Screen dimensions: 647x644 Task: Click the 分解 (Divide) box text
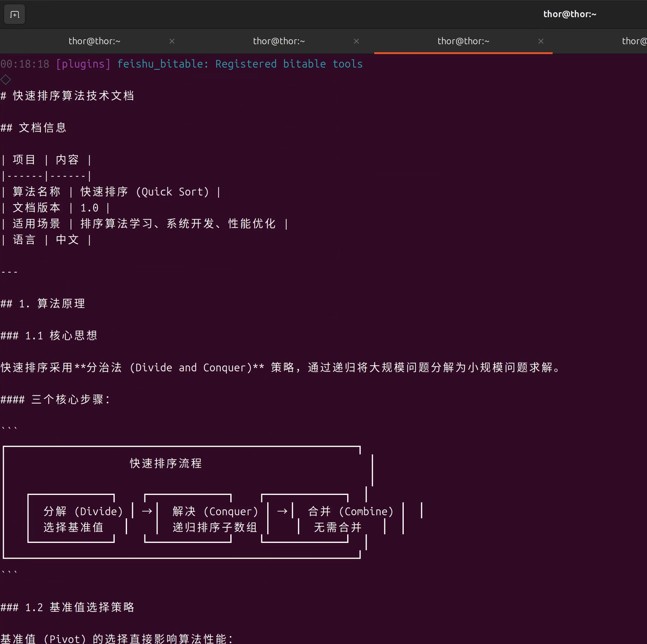click(83, 511)
